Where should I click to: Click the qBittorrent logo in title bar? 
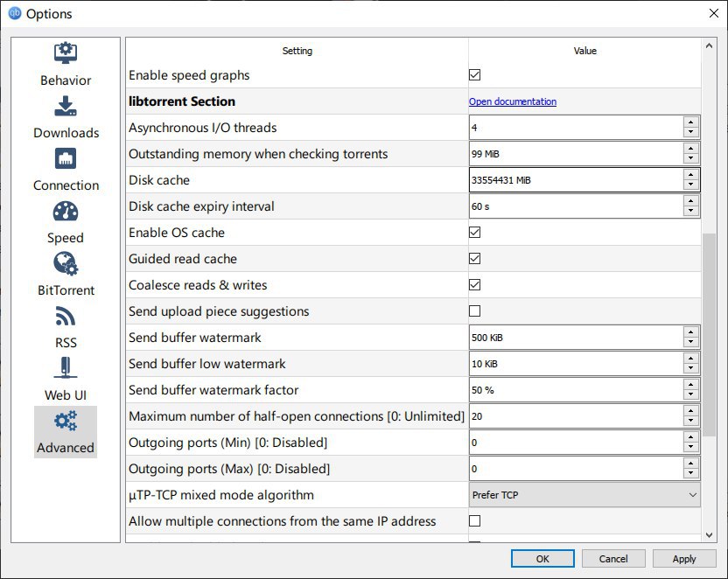pyautogui.click(x=15, y=13)
